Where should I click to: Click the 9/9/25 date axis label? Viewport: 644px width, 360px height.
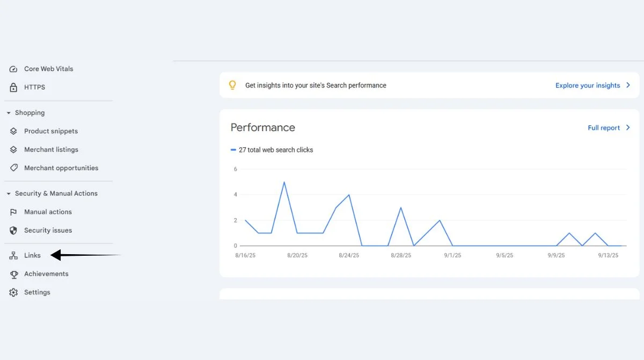[x=557, y=255]
